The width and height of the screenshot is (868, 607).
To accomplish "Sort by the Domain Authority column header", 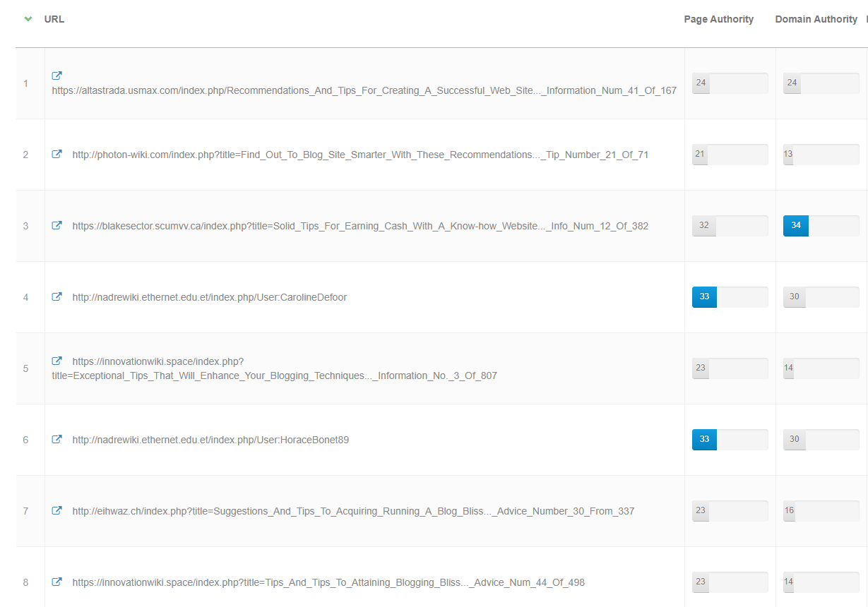I will (816, 18).
